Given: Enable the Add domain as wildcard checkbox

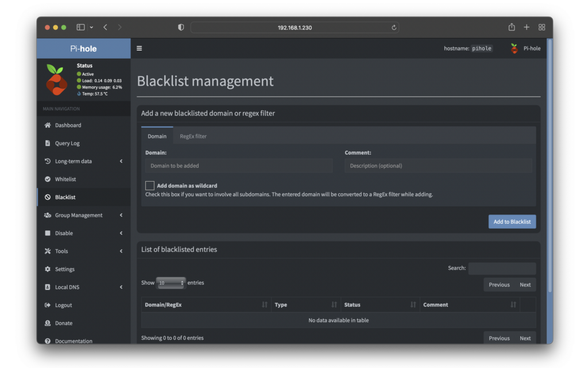Looking at the screenshot, I should click(x=150, y=186).
